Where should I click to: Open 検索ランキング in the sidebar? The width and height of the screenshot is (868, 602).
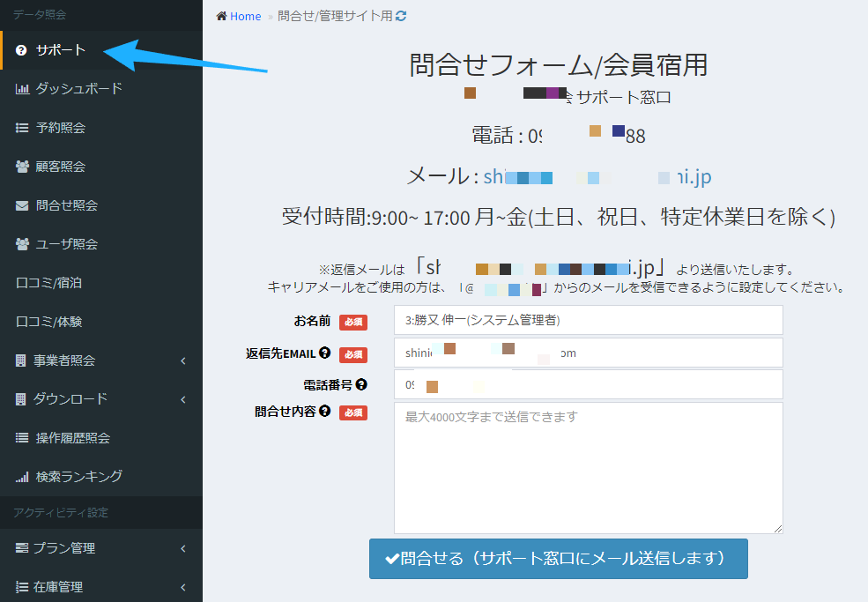point(101,477)
